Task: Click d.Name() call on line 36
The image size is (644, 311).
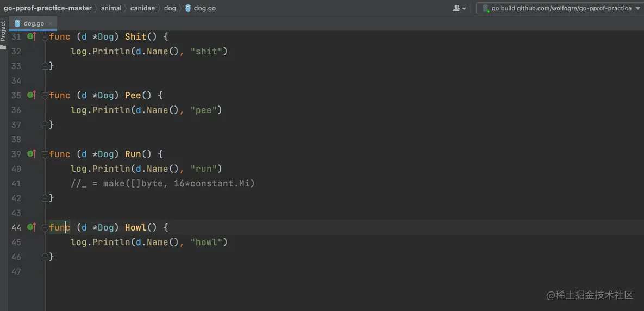Action: 157,110
